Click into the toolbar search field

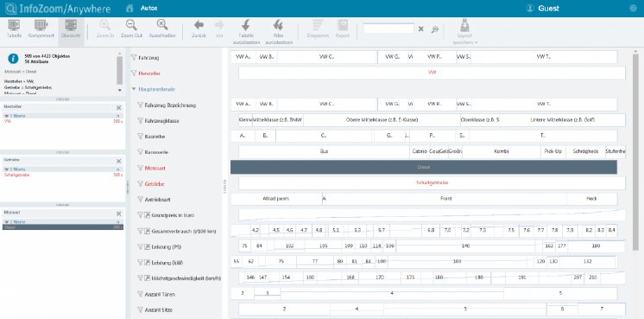pos(388,29)
